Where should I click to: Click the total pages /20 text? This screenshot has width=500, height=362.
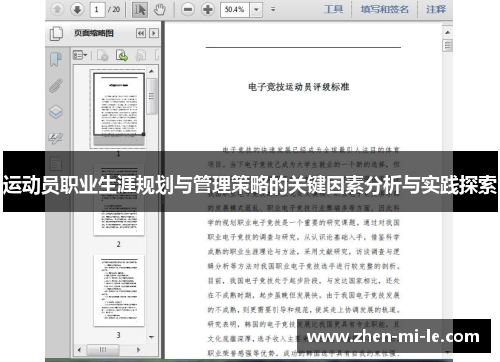pos(114,9)
